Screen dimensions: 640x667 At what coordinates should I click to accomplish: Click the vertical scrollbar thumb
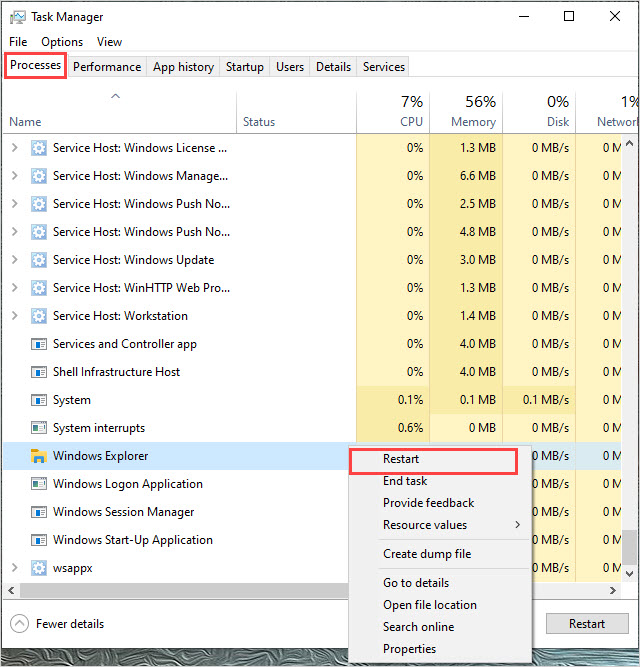[x=630, y=547]
